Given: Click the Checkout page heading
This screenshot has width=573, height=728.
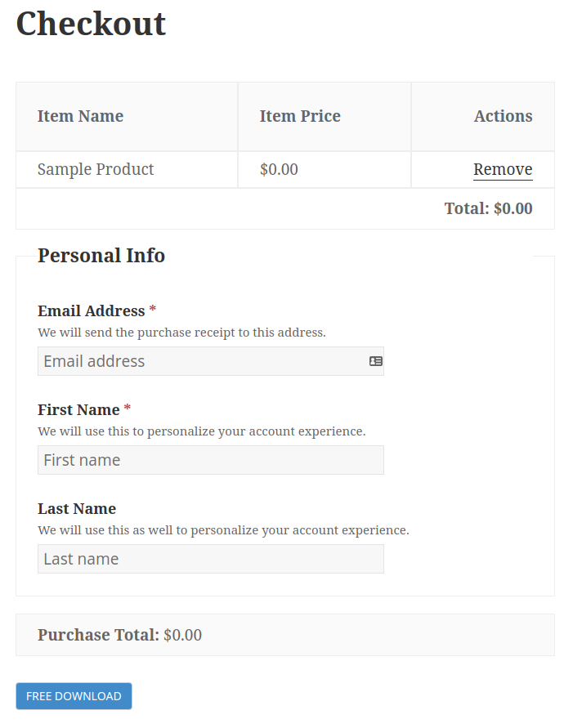Looking at the screenshot, I should [91, 24].
